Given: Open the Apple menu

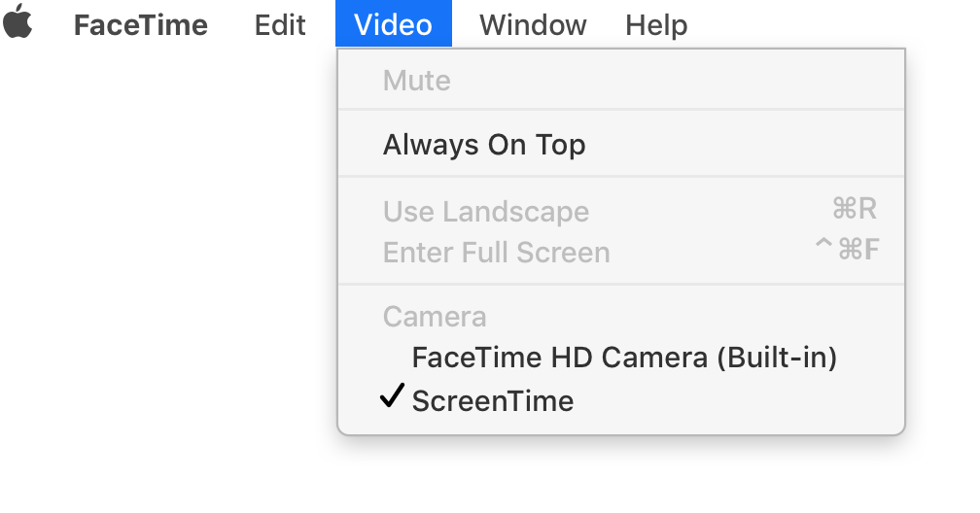Looking at the screenshot, I should (x=17, y=22).
